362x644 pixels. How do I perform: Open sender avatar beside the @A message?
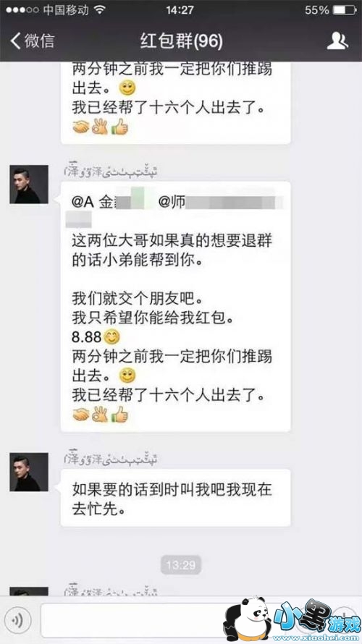coord(29,185)
